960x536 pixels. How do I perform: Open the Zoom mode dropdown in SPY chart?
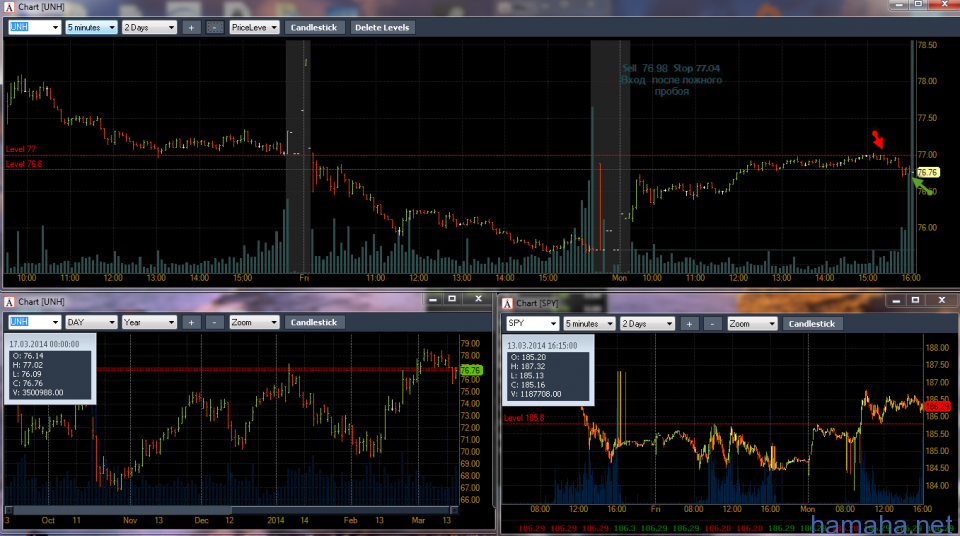point(752,323)
